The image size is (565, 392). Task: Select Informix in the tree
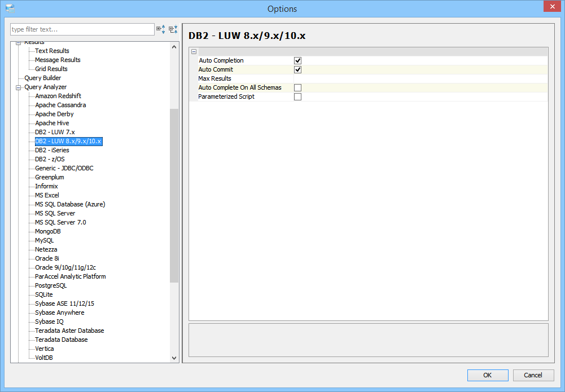pos(46,186)
